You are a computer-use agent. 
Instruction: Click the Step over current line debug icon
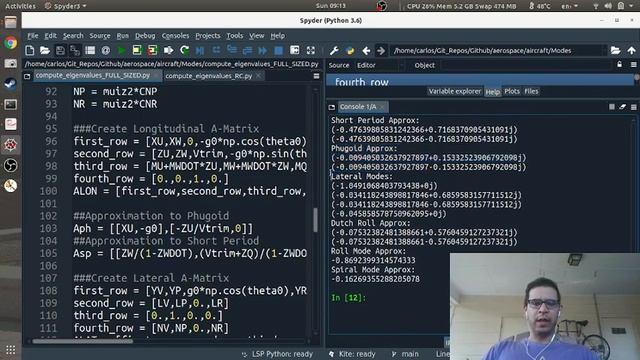(x=216, y=51)
